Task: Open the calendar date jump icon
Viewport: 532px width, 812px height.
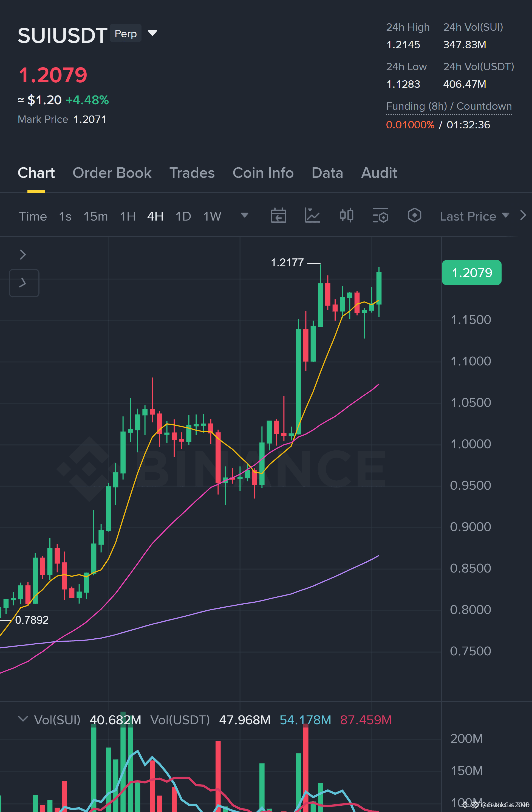Action: pyautogui.click(x=278, y=216)
